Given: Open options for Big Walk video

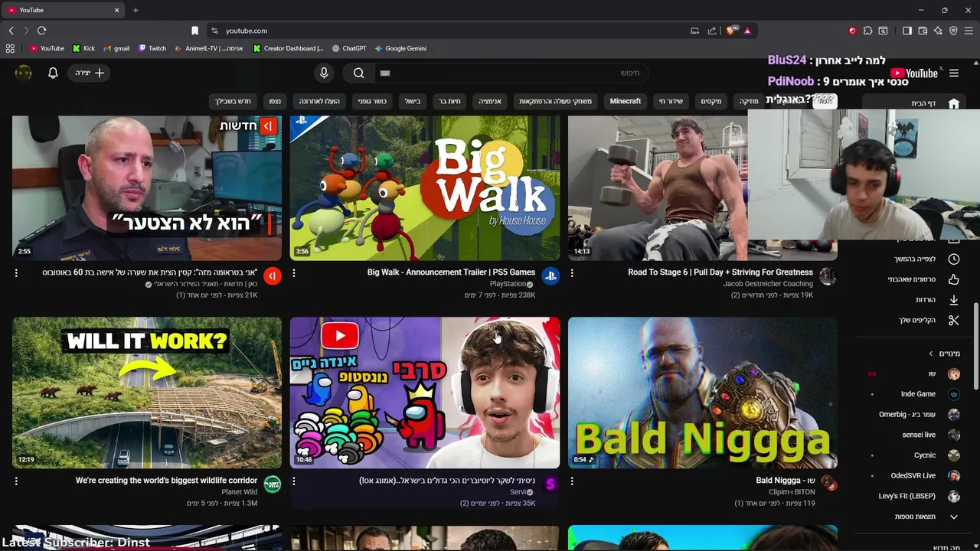Looking at the screenshot, I should pos(294,273).
